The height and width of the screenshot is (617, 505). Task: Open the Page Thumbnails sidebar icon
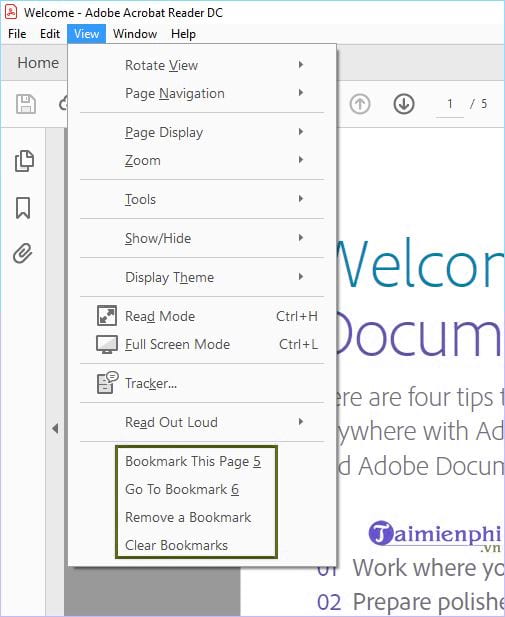[24, 161]
